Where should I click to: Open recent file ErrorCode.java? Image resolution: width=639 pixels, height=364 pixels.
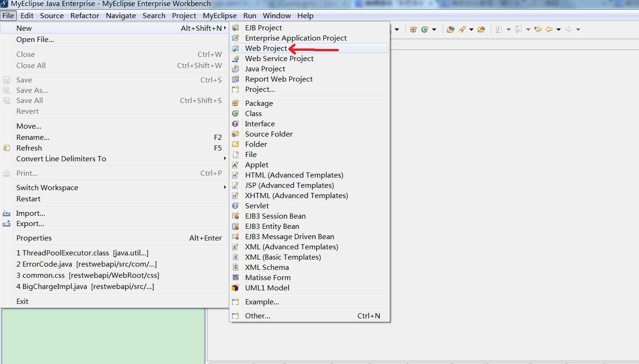(114, 264)
